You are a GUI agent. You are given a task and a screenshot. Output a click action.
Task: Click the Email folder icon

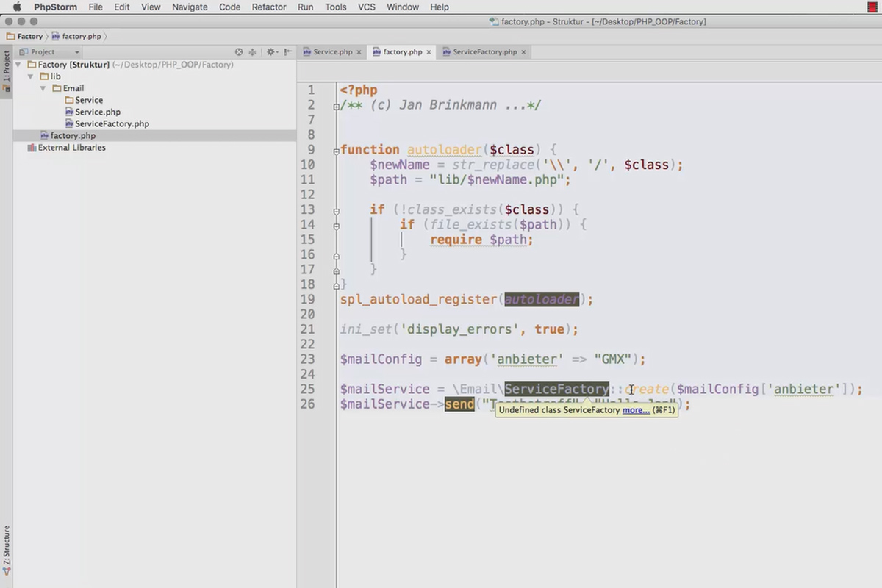pyautogui.click(x=57, y=88)
